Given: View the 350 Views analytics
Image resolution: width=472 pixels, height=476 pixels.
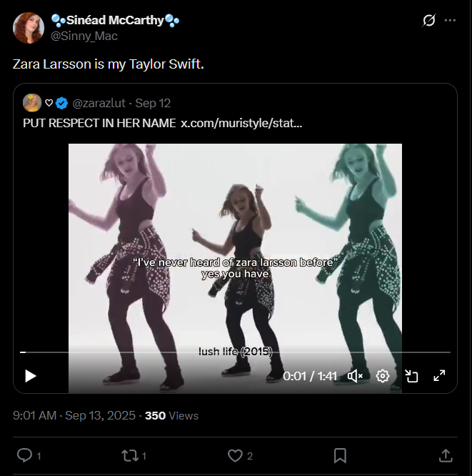Looking at the screenshot, I should point(171,415).
